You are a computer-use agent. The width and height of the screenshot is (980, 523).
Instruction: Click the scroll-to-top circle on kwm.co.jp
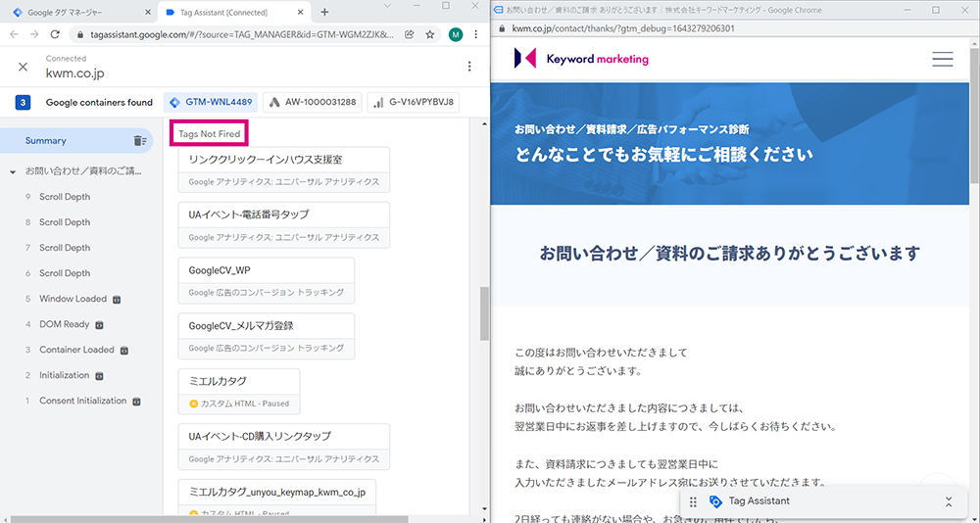click(938, 483)
